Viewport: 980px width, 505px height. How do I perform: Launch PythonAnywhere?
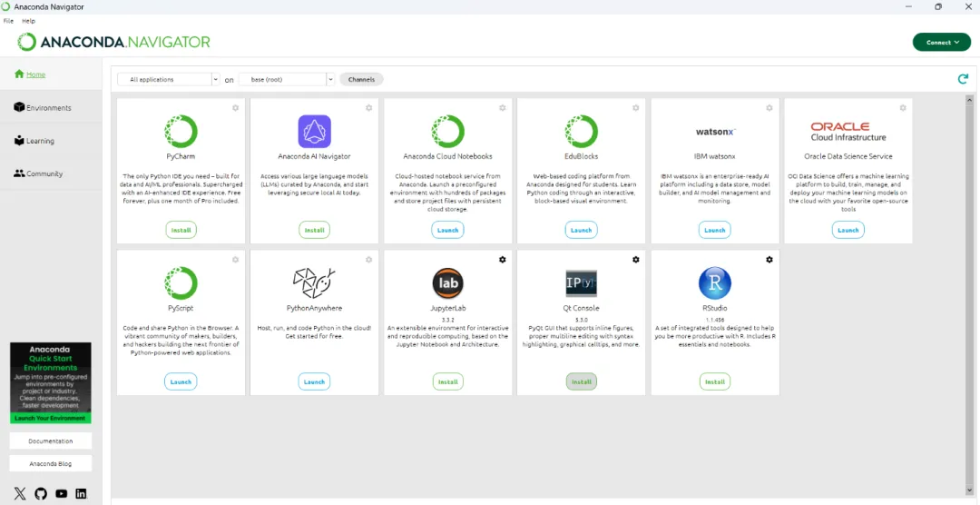coord(314,381)
